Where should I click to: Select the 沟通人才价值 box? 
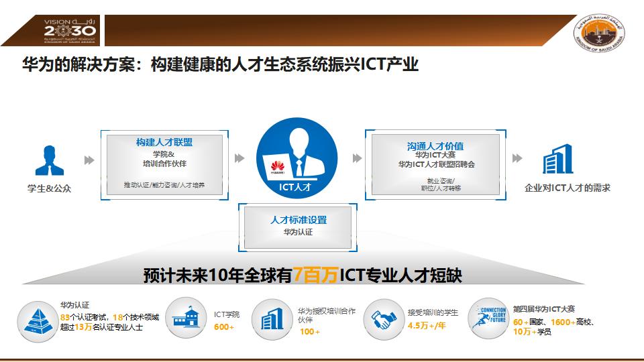coord(435,165)
